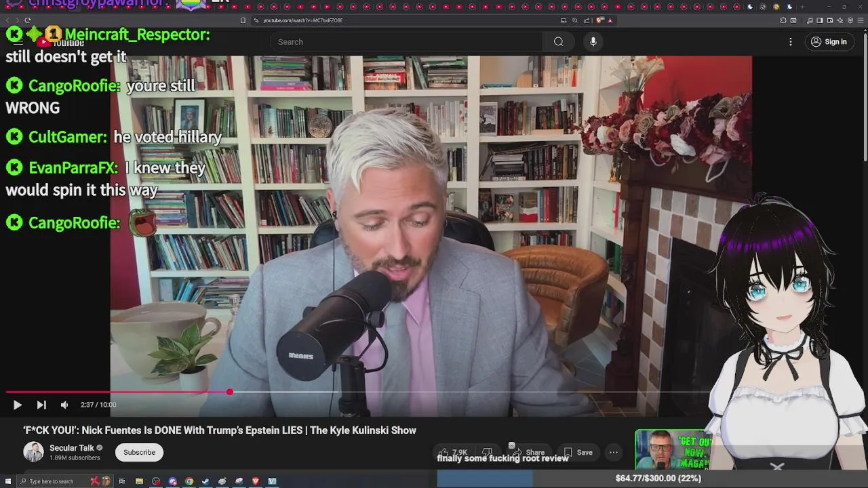The height and width of the screenshot is (488, 868).
Task: Click '1.89M subscribers' text
Action: tap(75, 458)
